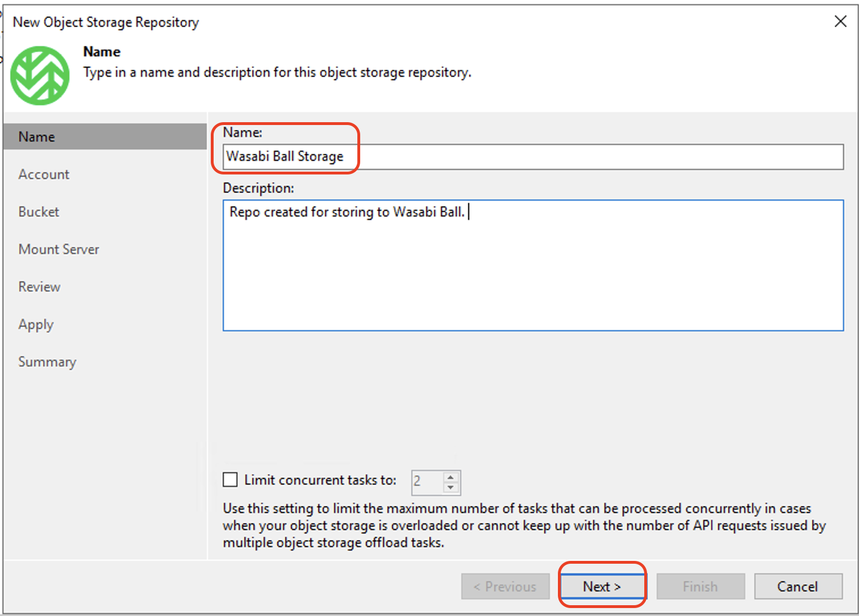Viewport: 859px width, 616px height.
Task: Click the Name field with Wasabi Ball Storage
Action: coord(533,156)
